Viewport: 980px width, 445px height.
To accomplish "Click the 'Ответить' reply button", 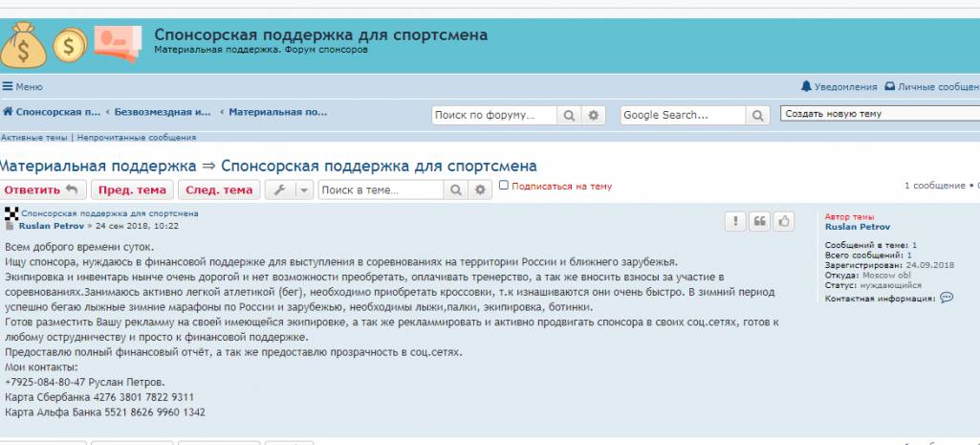I will coord(44,189).
